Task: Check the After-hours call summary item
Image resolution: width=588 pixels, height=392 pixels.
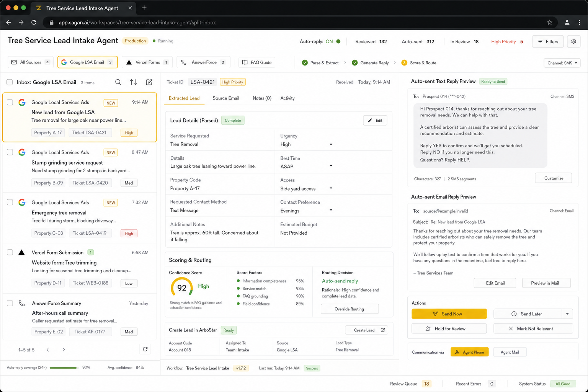Action: click(x=10, y=303)
